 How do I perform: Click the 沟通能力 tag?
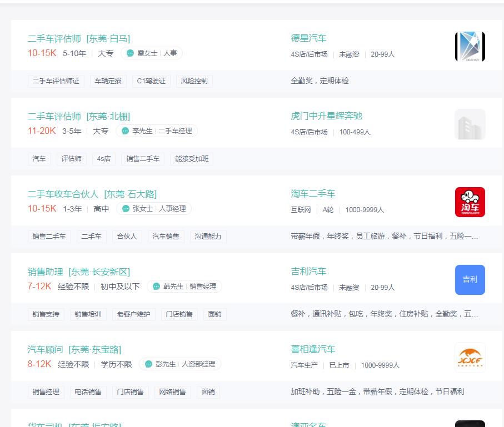(208, 237)
